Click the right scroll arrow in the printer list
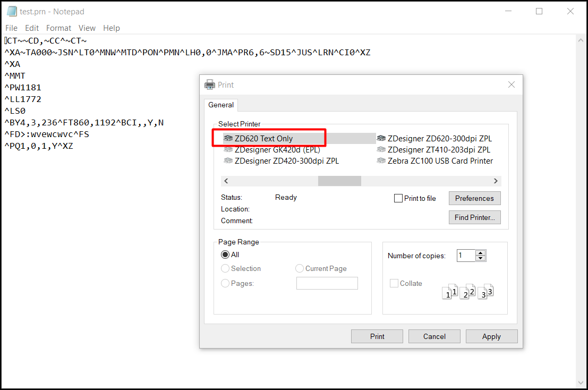 click(x=496, y=181)
